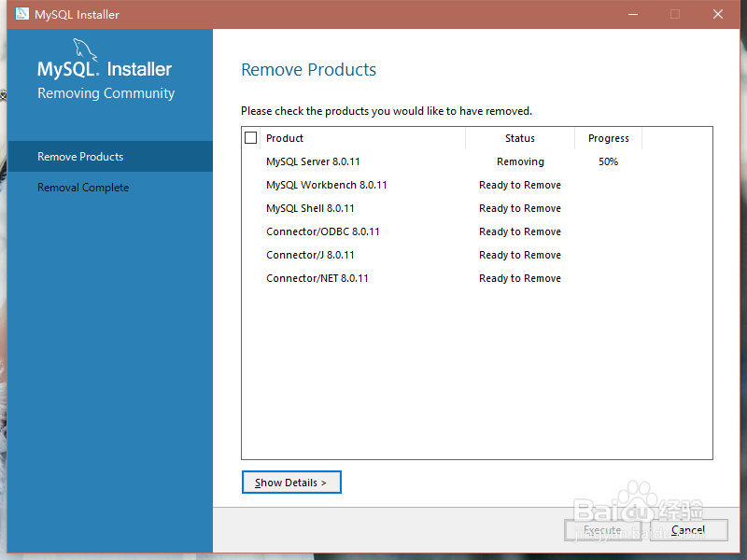747x560 pixels.
Task: Select the Connector/NET 8.0.11 row
Action: coord(477,278)
